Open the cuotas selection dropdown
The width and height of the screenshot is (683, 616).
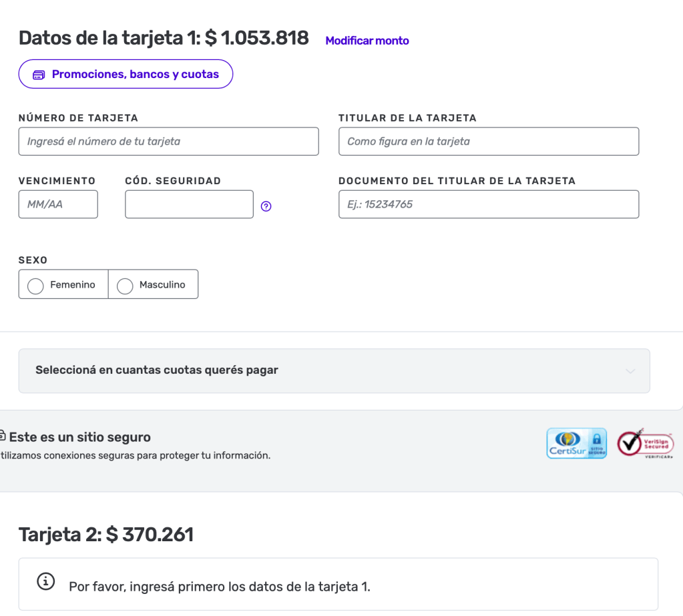(334, 370)
